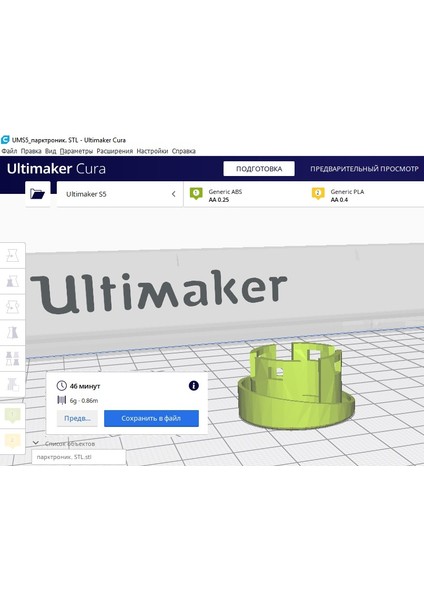This screenshot has width=424, height=600.
Task: Click the extruder 1 Generic ABS icon
Action: [x=196, y=194]
